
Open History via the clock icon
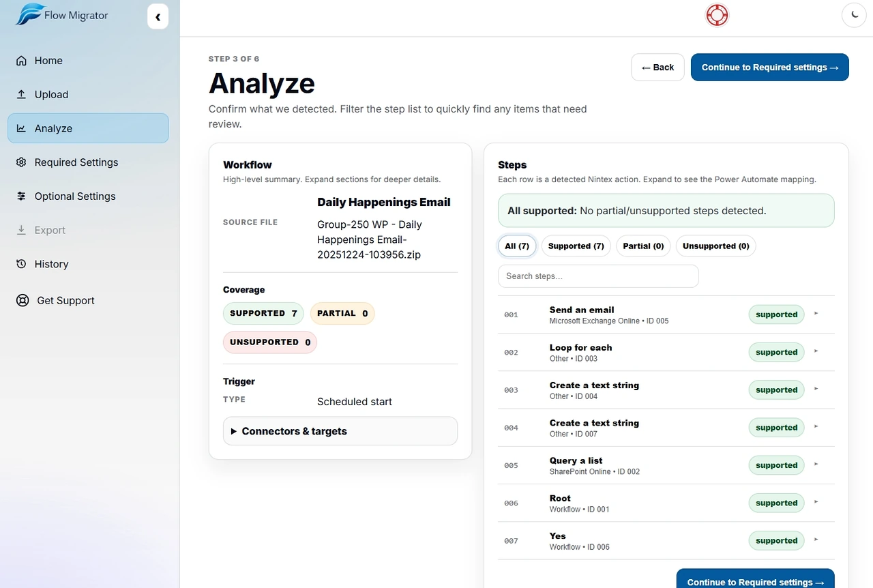(22, 264)
